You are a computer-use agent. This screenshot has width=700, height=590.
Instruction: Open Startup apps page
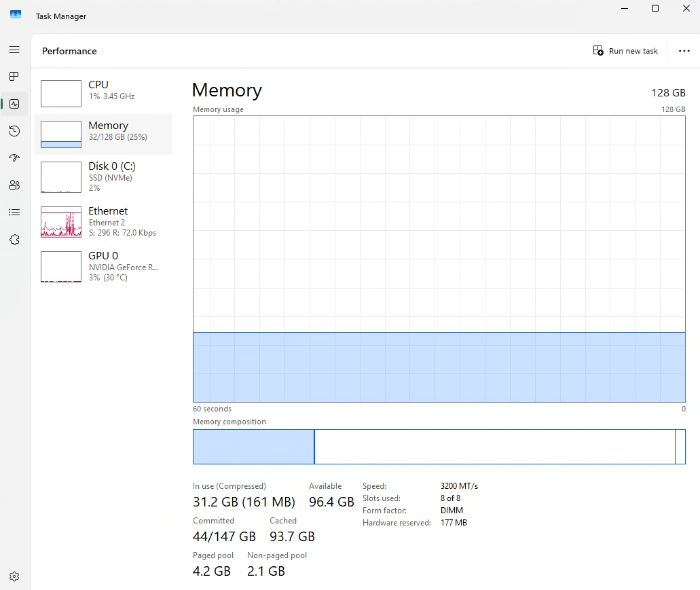point(14,158)
